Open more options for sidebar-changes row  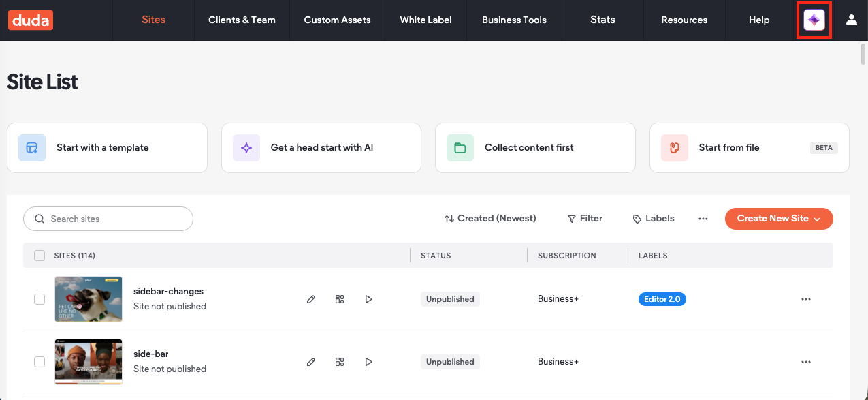[806, 299]
